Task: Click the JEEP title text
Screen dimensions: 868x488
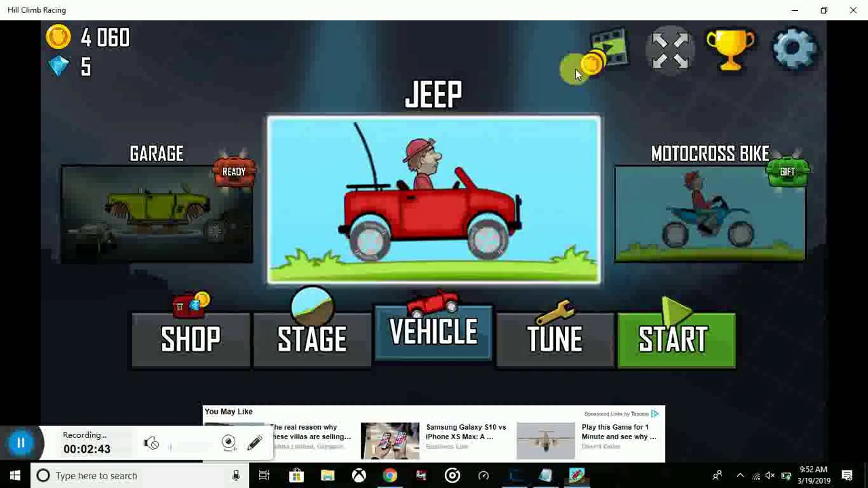Action: tap(433, 94)
